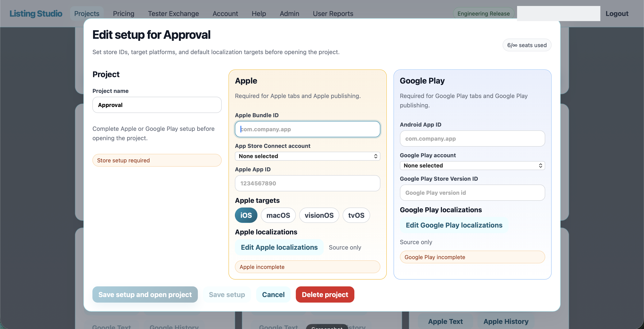Click the seats used badge
Viewport: 644px width, 329px height.
[x=527, y=45]
